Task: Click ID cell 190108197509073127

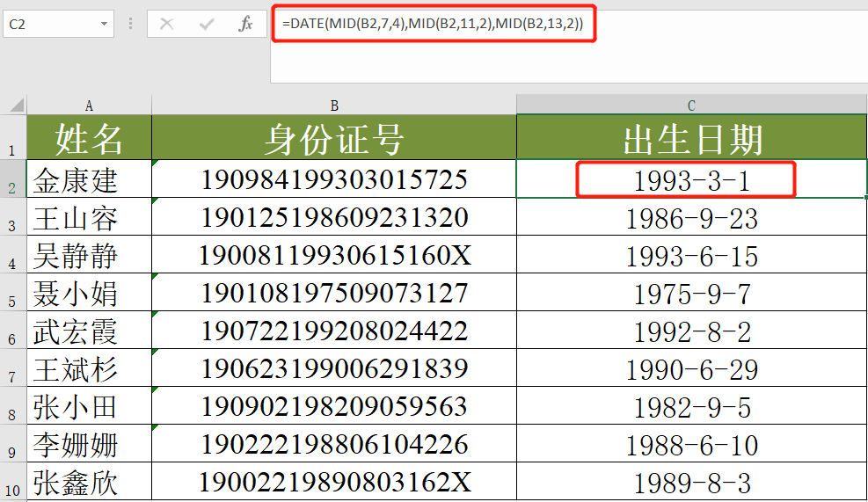Action: click(x=334, y=292)
